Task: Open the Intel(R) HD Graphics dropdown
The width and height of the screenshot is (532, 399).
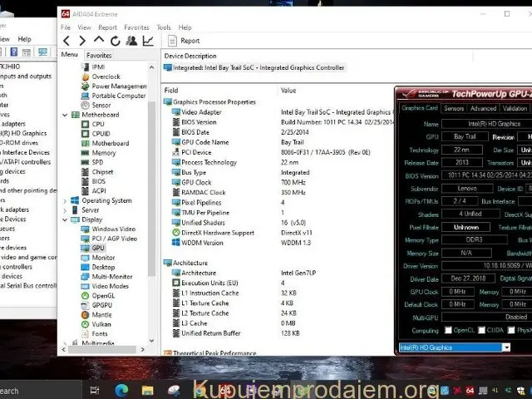Action: tap(505, 347)
